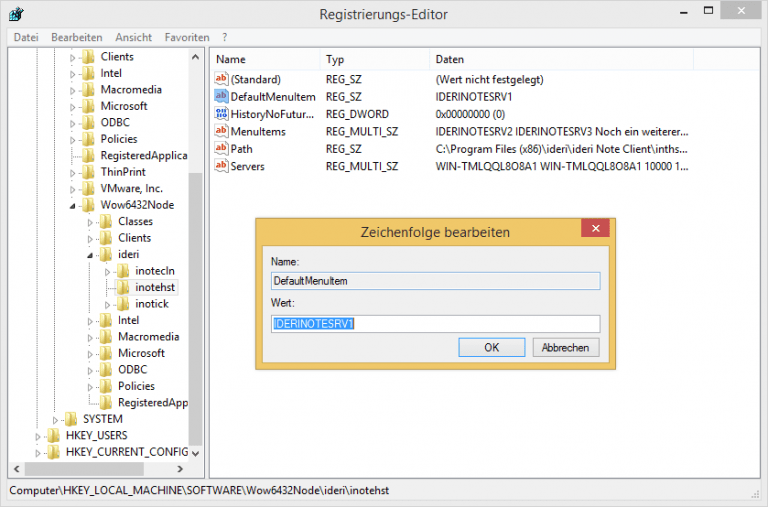Confirm the dialog with OK
This screenshot has width=768, height=507.
491,347
